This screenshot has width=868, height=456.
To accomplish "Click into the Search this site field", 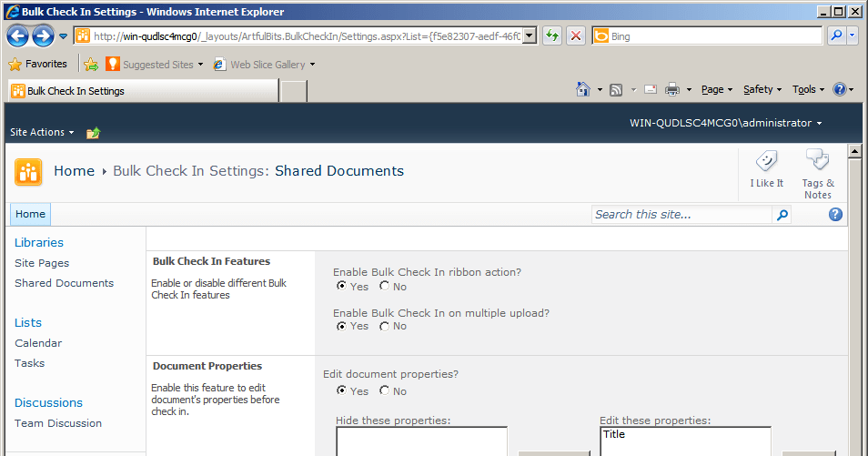I will click(682, 215).
